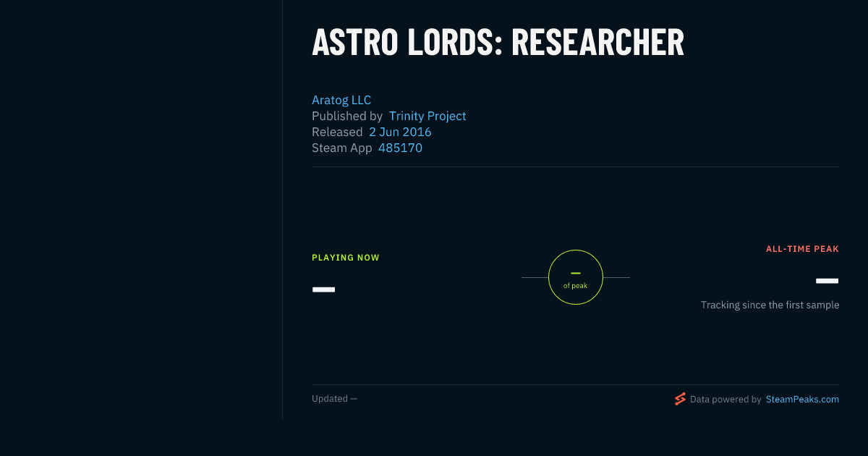
Task: Open the Aratog LLC developer link
Action: [x=341, y=100]
